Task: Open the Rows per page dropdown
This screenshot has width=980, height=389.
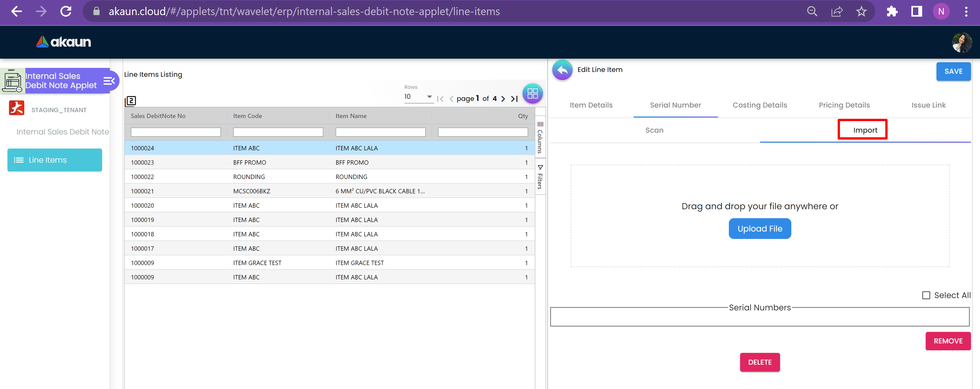Action: [418, 97]
